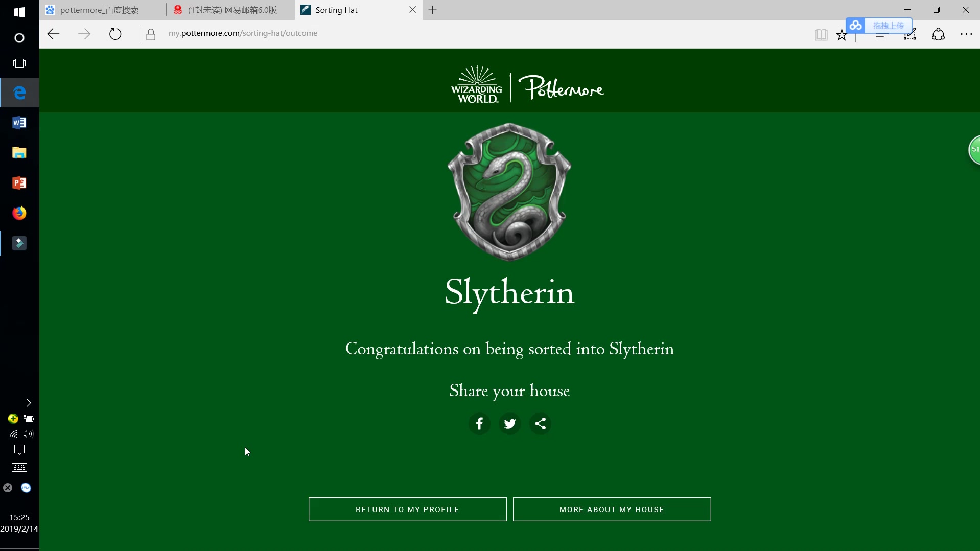Open Firefox from taskbar
This screenshot has height=551, width=980.
pyautogui.click(x=19, y=213)
